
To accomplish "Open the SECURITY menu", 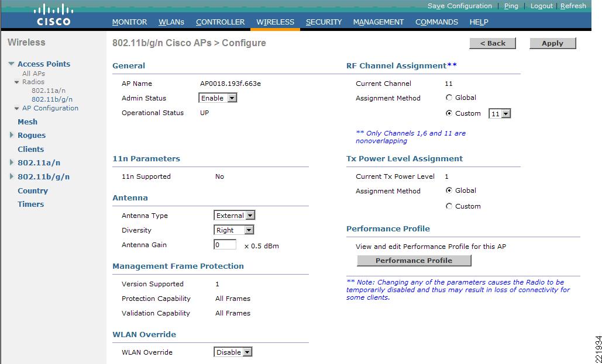I will [324, 22].
